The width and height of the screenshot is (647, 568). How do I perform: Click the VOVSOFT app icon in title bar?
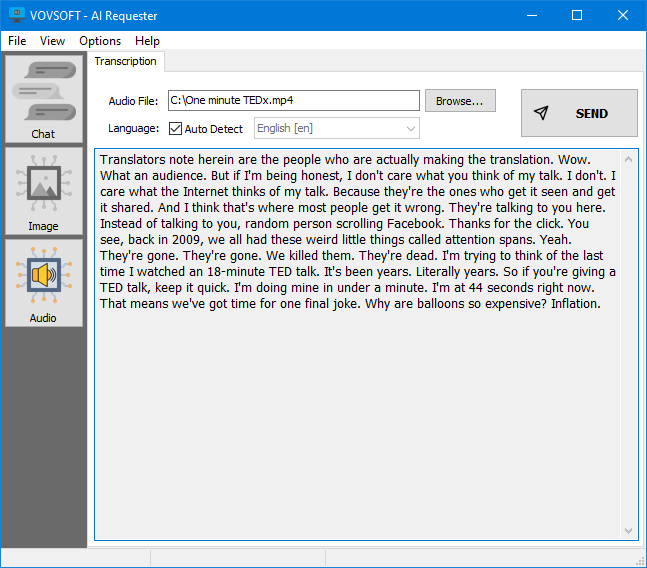coord(16,16)
